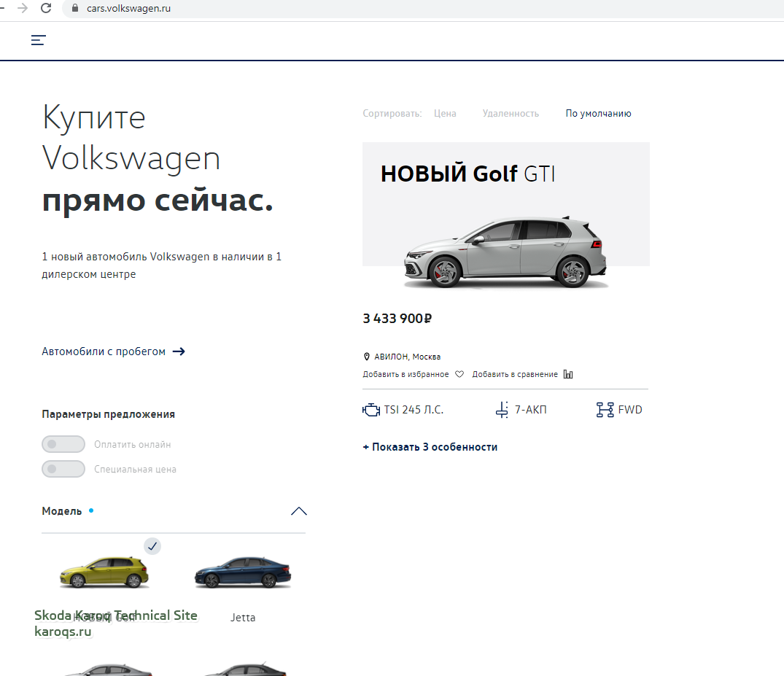The height and width of the screenshot is (676, 784).
Task: Click the comparison bars icon
Action: click(x=568, y=374)
